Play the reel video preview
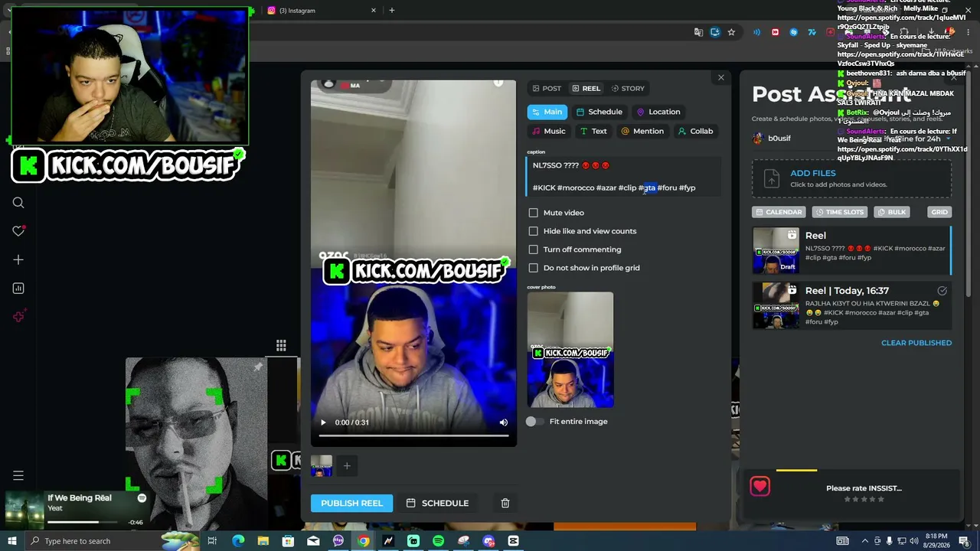The height and width of the screenshot is (551, 980). (x=323, y=422)
